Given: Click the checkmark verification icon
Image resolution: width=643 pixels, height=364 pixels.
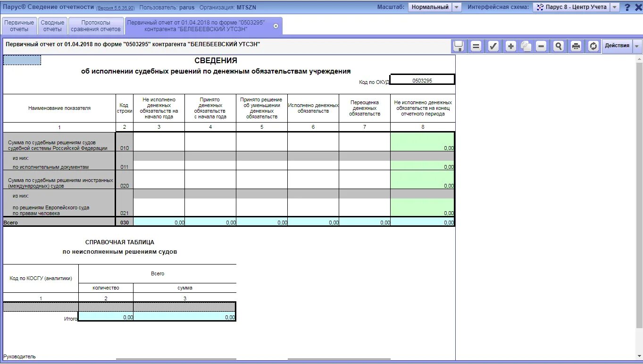Looking at the screenshot, I should pyautogui.click(x=493, y=46).
